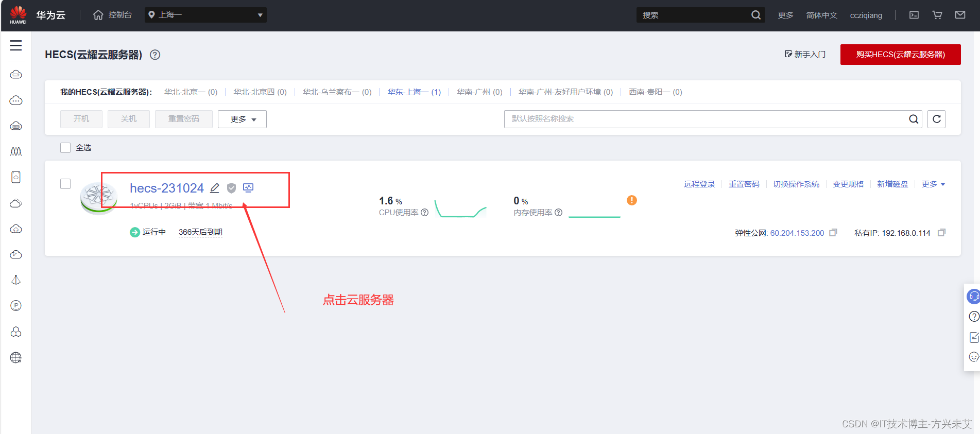Click the 购买HECS button

click(900, 55)
